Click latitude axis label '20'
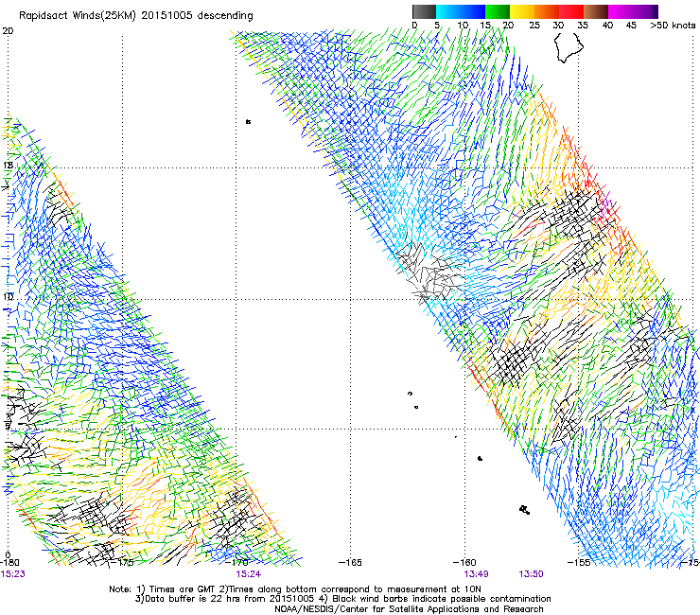700x615 pixels. click(x=8, y=31)
